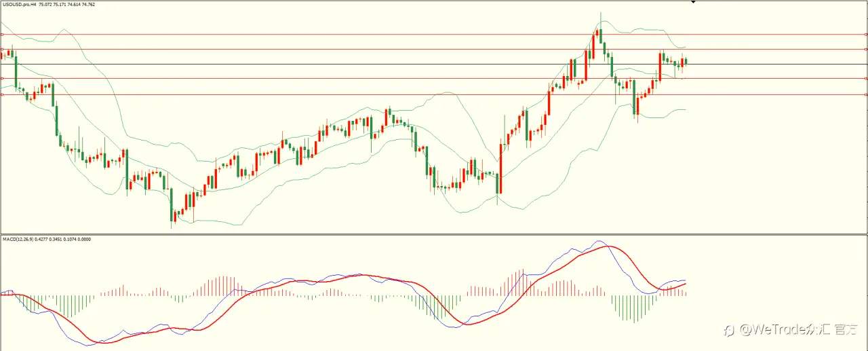Image resolution: width=868 pixels, height=351 pixels.
Task: Click the 75.072 open price value
Action: 45,4
